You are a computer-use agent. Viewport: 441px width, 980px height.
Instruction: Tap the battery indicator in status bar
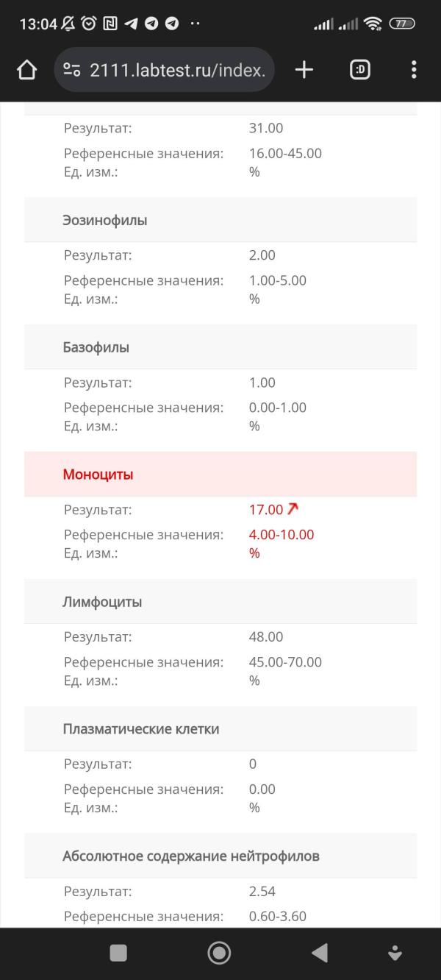(402, 24)
